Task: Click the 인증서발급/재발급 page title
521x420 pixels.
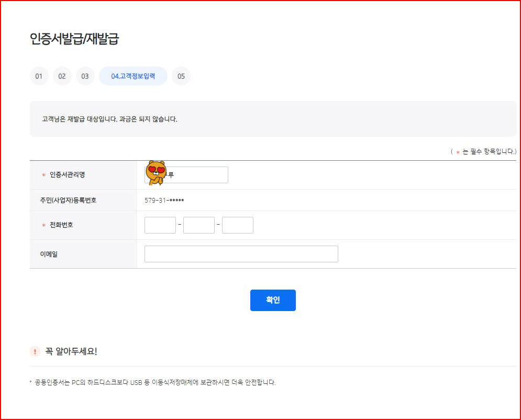Action: (76, 37)
